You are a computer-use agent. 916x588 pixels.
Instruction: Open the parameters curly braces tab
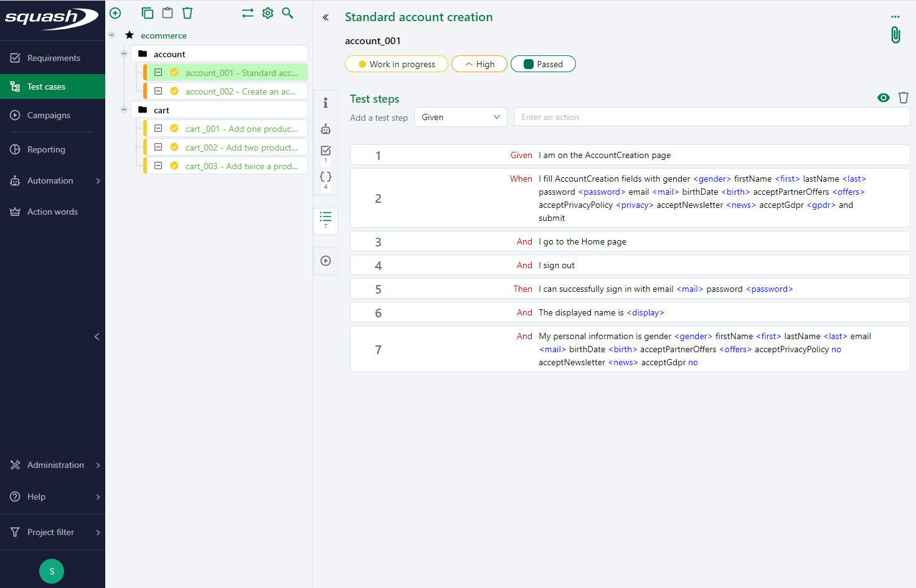click(x=326, y=177)
